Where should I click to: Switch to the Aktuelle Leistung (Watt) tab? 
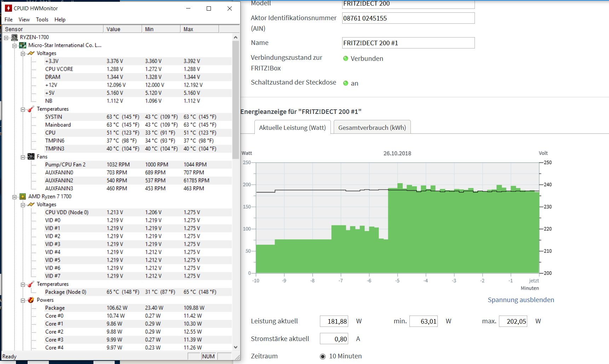tap(292, 127)
